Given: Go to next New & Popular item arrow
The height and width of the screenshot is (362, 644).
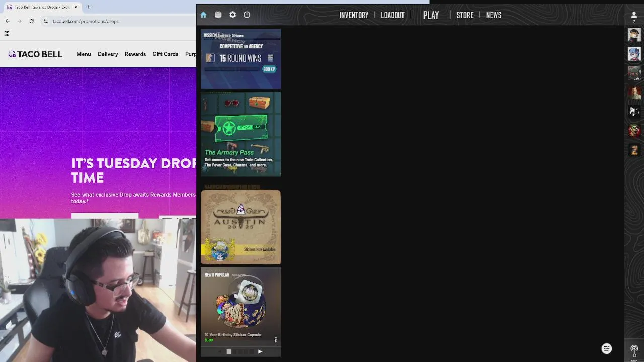Looking at the screenshot, I should [260, 352].
